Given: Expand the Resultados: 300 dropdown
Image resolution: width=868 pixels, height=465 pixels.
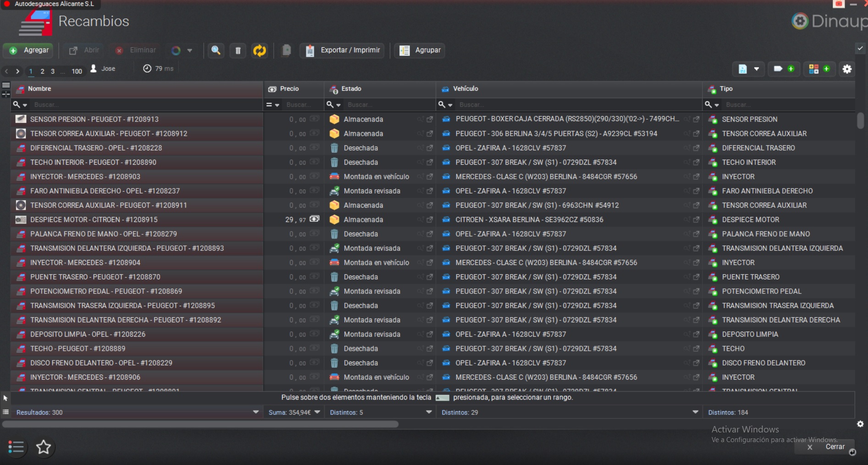Looking at the screenshot, I should tap(255, 412).
